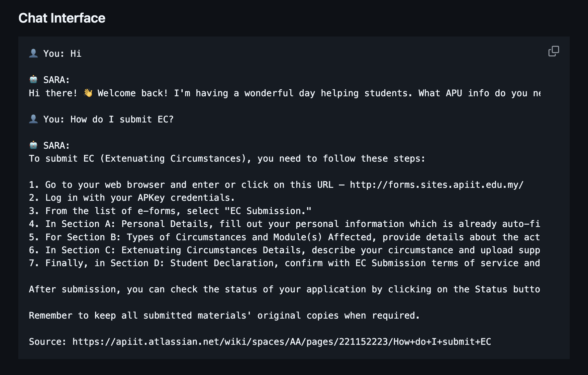Open the Atlassian wiki source link
The image size is (588, 375).
[281, 342]
